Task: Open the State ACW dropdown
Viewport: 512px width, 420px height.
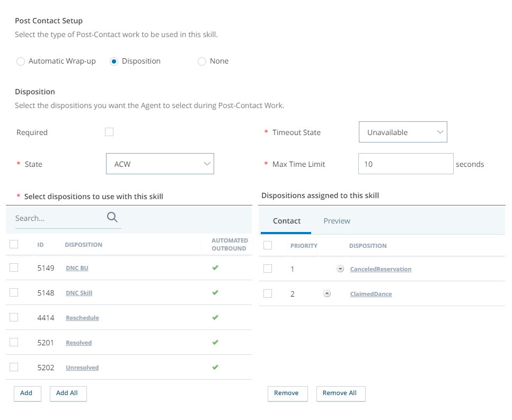Action: coord(160,164)
